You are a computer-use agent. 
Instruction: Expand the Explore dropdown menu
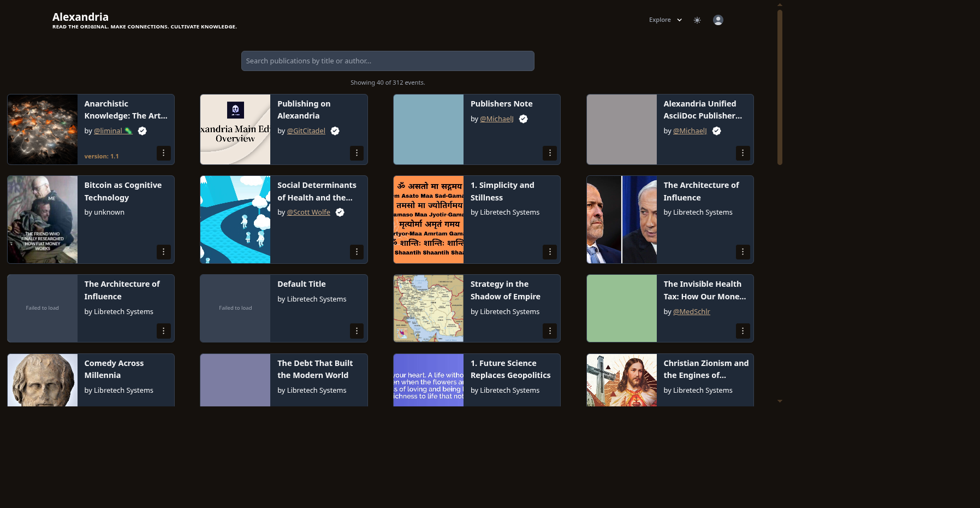[665, 20]
